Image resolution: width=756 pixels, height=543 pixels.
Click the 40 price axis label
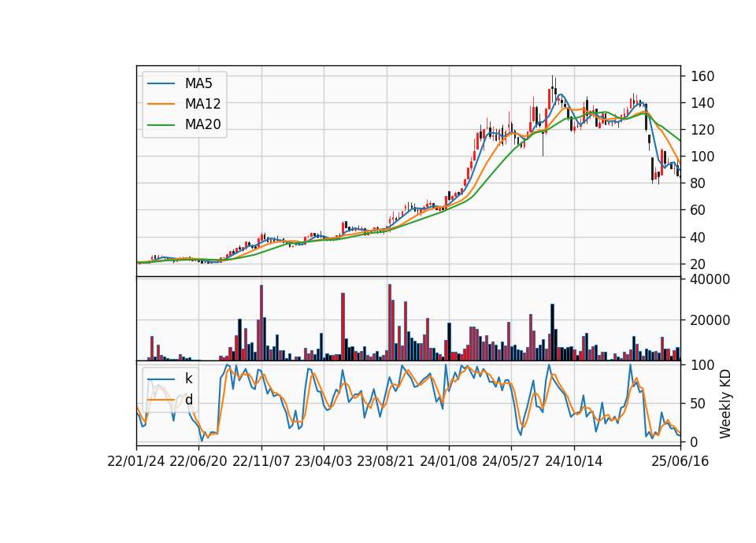tap(699, 238)
